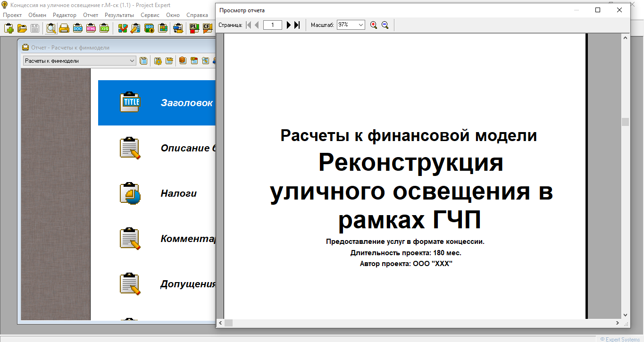Open the Масштаб 97% dropdown
The width and height of the screenshot is (644, 342).
(351, 25)
